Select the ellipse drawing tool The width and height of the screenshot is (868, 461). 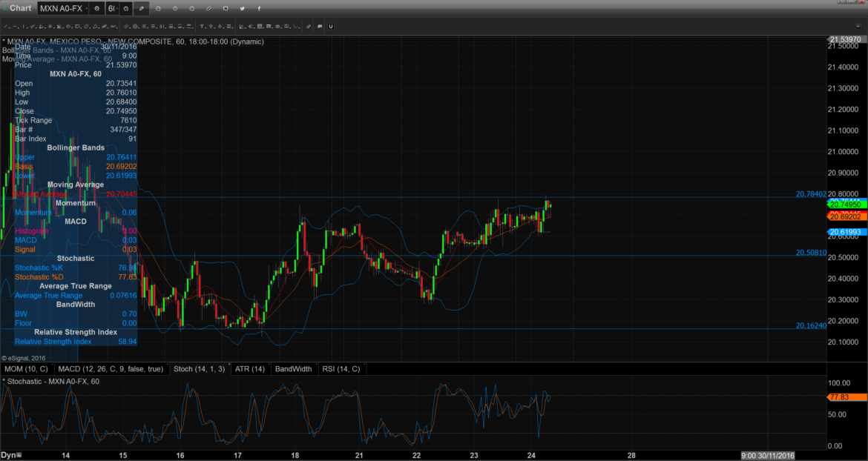point(68,26)
